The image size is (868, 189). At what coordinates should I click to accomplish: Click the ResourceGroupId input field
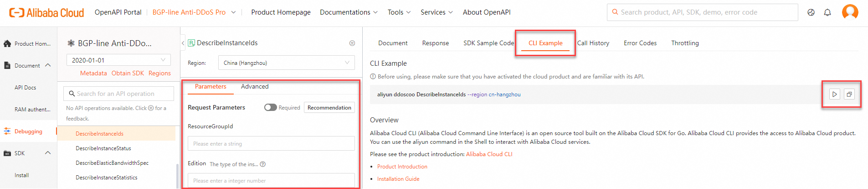pyautogui.click(x=271, y=143)
